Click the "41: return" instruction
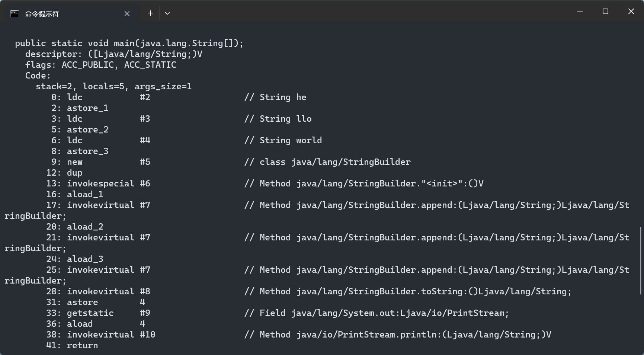Image resolution: width=644 pixels, height=355 pixels. 72,345
